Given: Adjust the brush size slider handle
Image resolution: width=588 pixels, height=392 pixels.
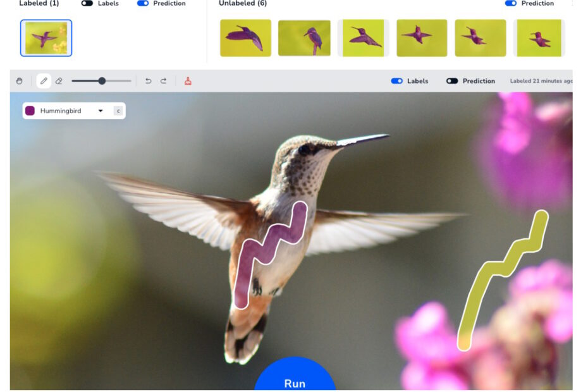Looking at the screenshot, I should pyautogui.click(x=102, y=81).
